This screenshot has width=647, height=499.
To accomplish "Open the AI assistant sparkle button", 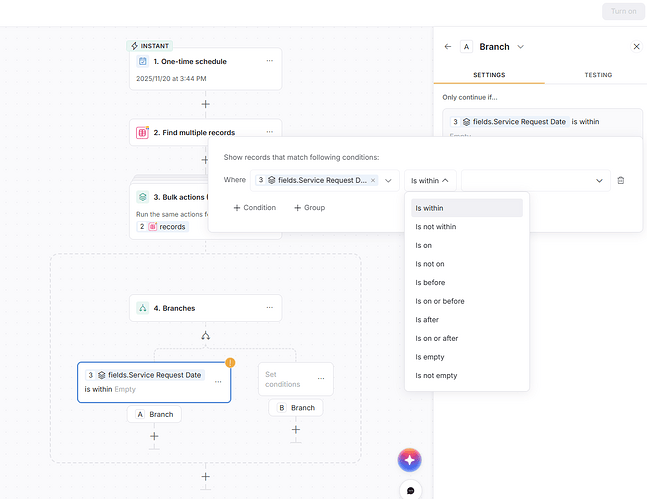I will tap(410, 460).
